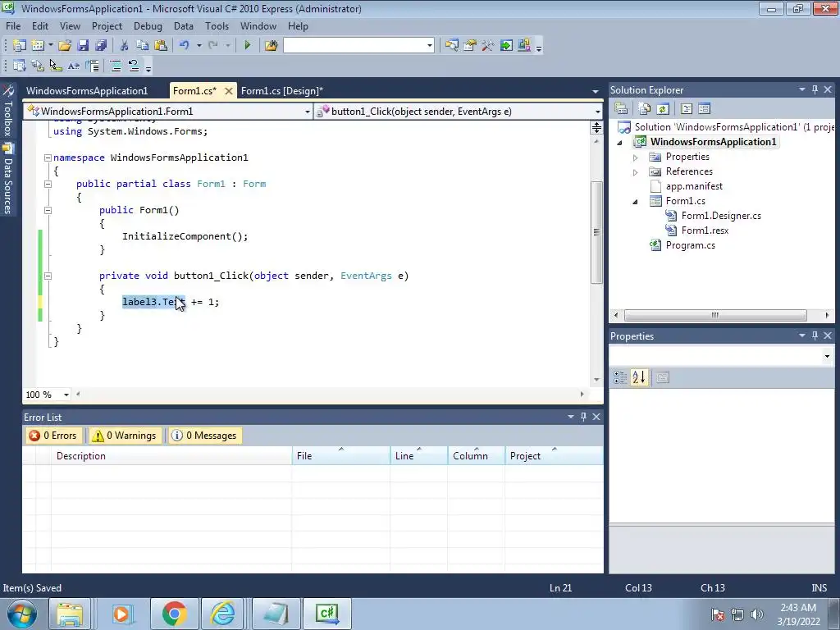Screen dimensions: 840x630
Task: Expand the References node in Solution Explorer
Action: click(x=636, y=172)
